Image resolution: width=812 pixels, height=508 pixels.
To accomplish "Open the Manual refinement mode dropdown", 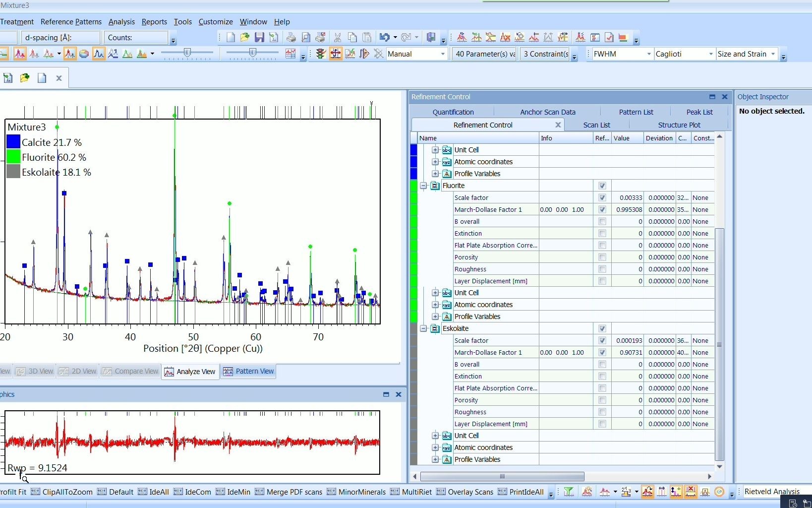I will click(443, 54).
